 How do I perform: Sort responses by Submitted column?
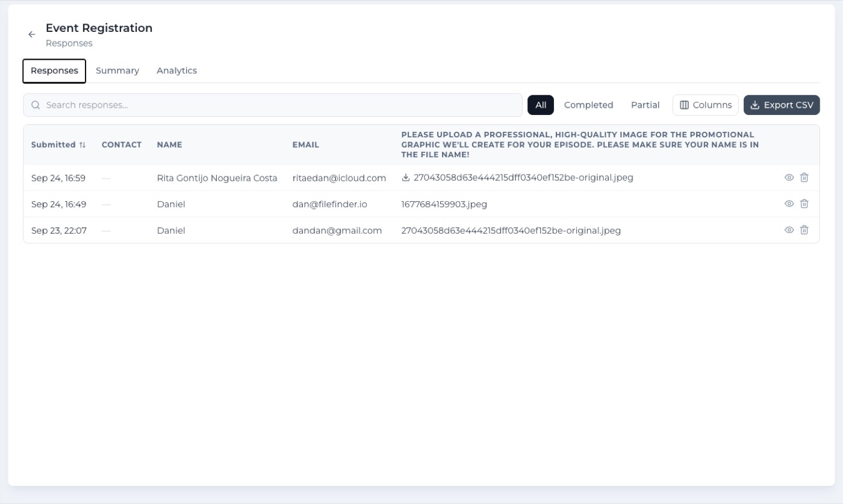click(58, 145)
